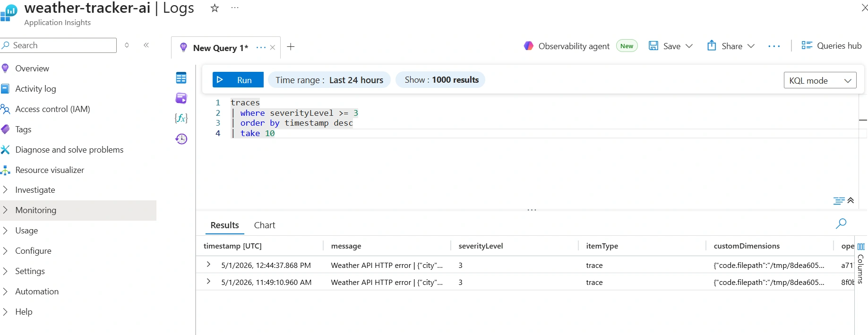The image size is (868, 335).
Task: Add a new query tab
Action: tap(291, 47)
